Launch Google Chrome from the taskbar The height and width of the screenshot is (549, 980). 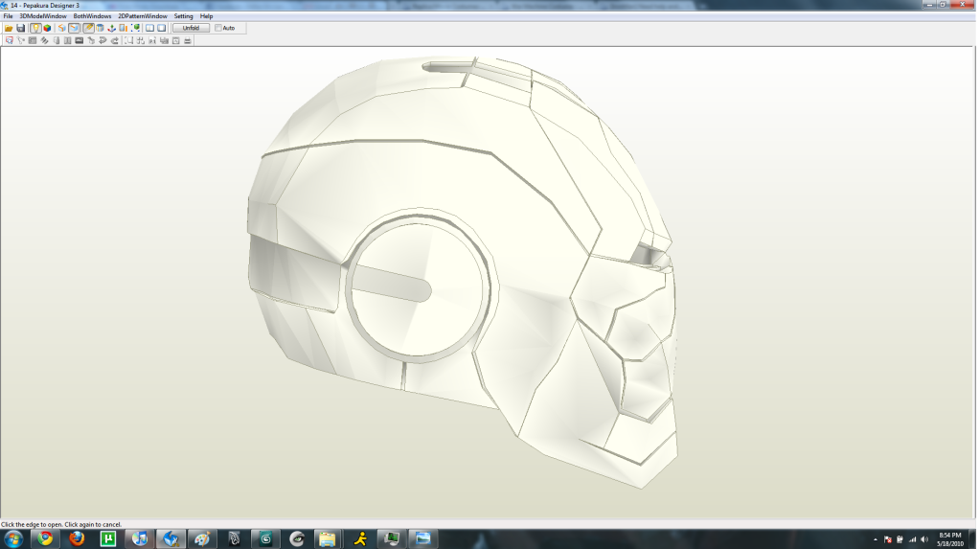tap(45, 539)
